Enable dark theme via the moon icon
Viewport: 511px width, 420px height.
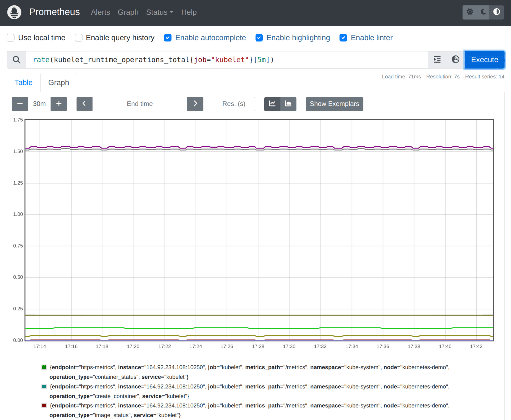click(x=483, y=12)
